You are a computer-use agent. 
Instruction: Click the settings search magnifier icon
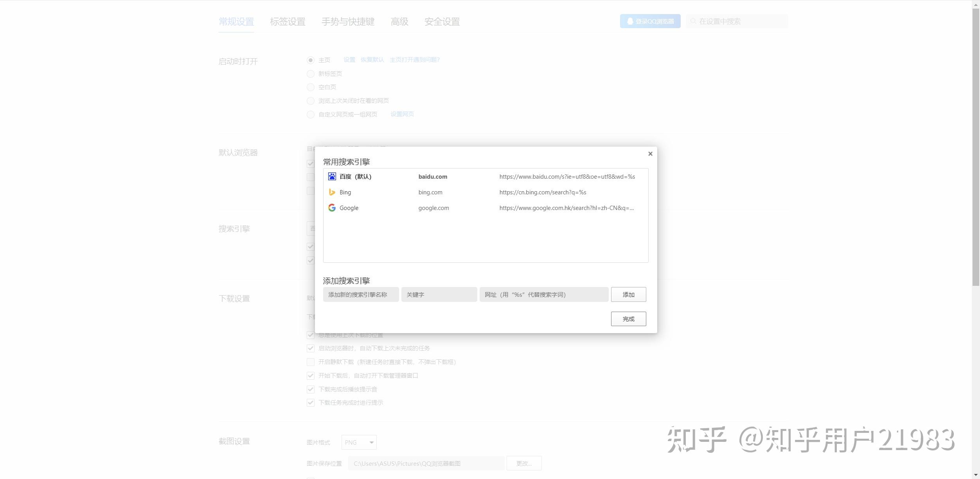point(693,21)
